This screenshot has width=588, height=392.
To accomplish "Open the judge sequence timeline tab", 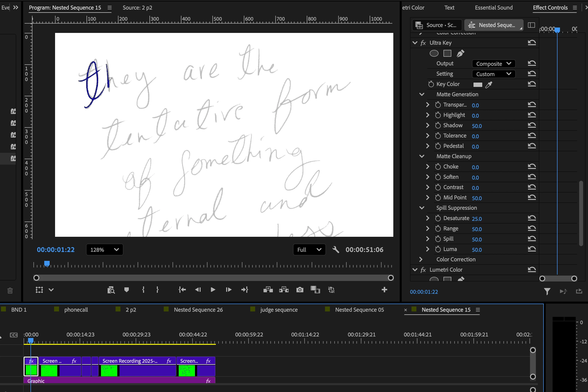I will coord(279,310).
